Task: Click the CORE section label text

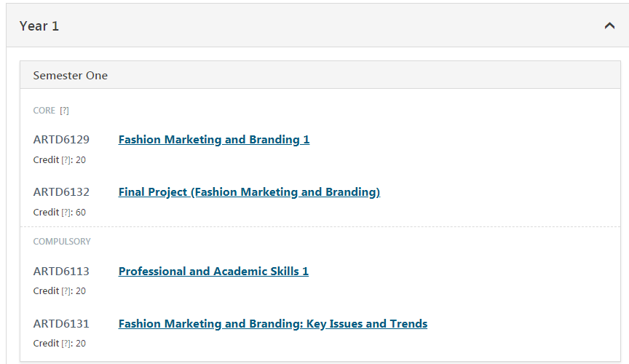Action: (44, 111)
